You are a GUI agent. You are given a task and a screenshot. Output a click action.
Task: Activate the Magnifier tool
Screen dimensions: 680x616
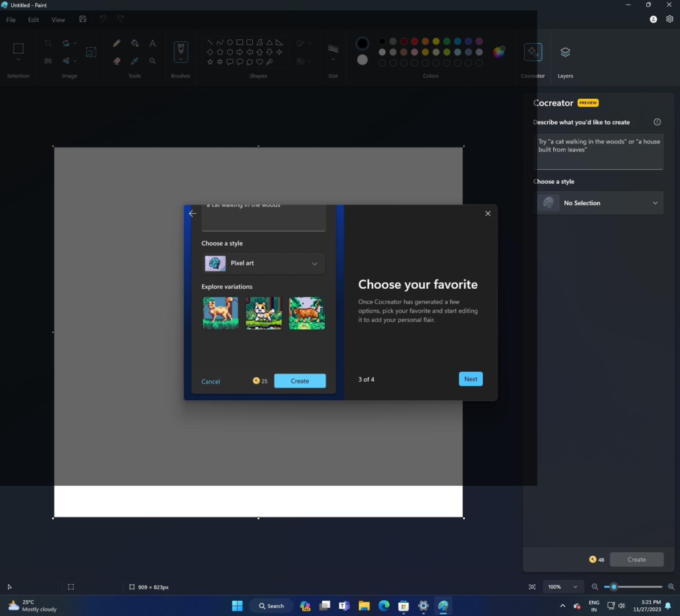[153, 60]
